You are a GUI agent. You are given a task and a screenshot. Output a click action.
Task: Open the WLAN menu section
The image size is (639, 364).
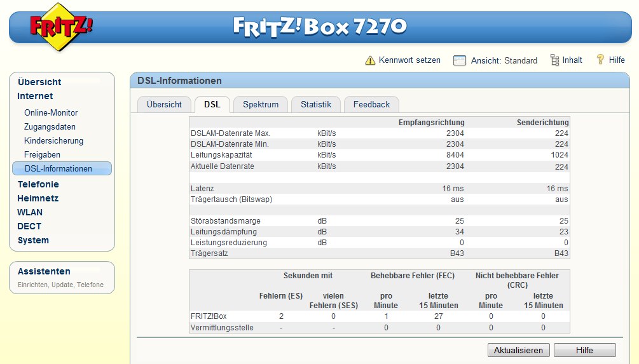(30, 213)
